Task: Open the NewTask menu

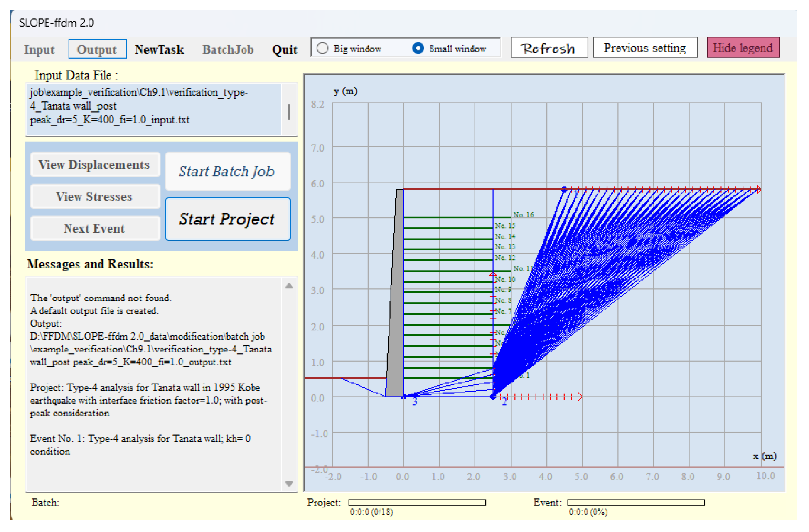Action: (160, 49)
